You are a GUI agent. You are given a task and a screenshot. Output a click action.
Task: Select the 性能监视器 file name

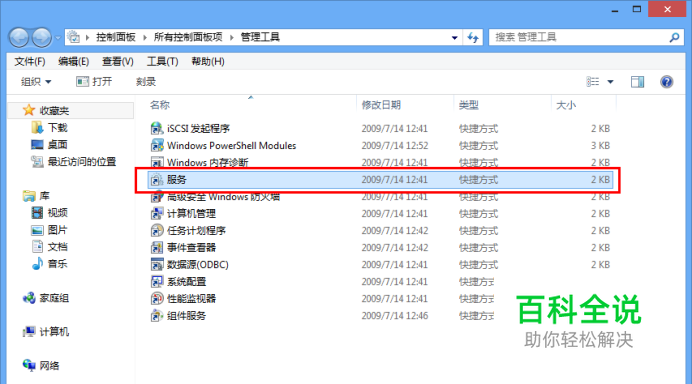point(191,298)
